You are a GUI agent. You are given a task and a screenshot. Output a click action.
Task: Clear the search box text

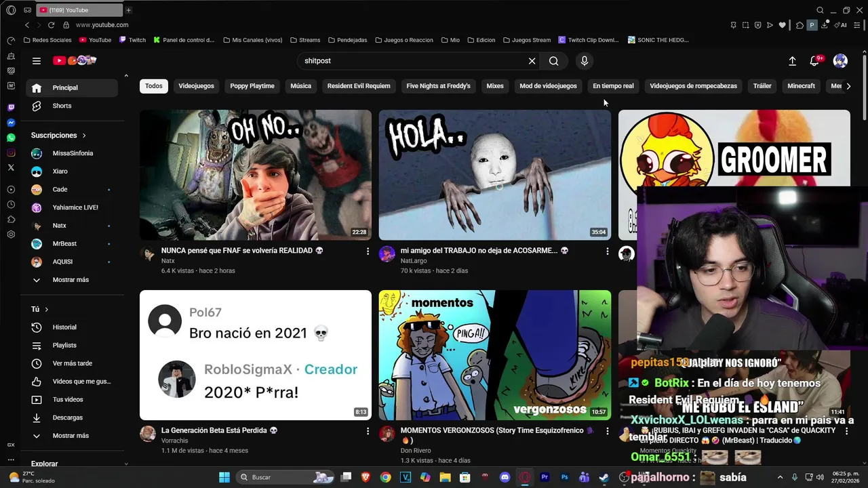pos(532,61)
